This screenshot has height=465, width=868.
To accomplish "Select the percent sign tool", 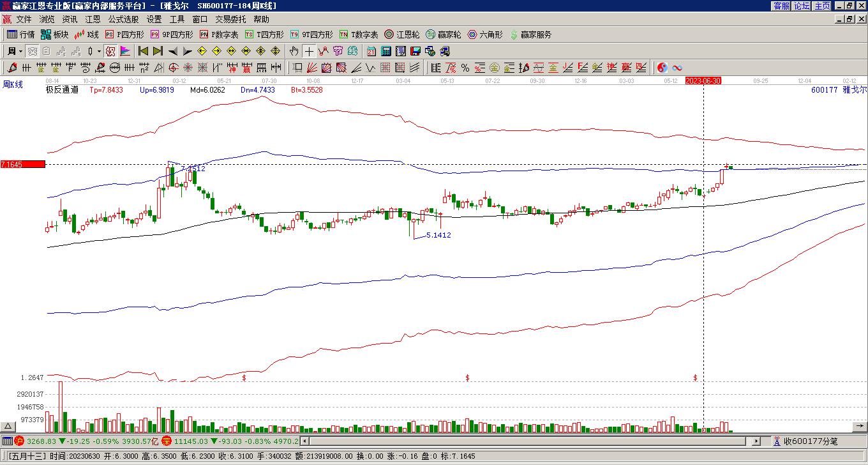I will (465, 68).
